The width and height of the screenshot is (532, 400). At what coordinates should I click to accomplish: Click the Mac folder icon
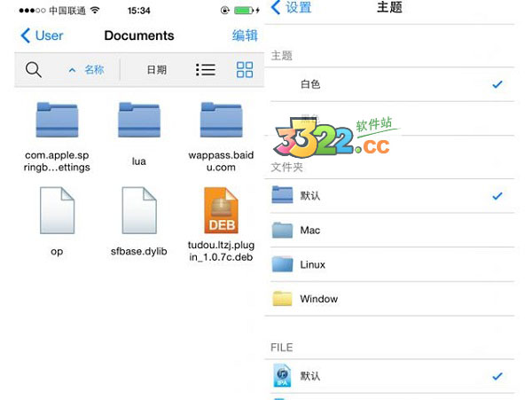tap(282, 230)
